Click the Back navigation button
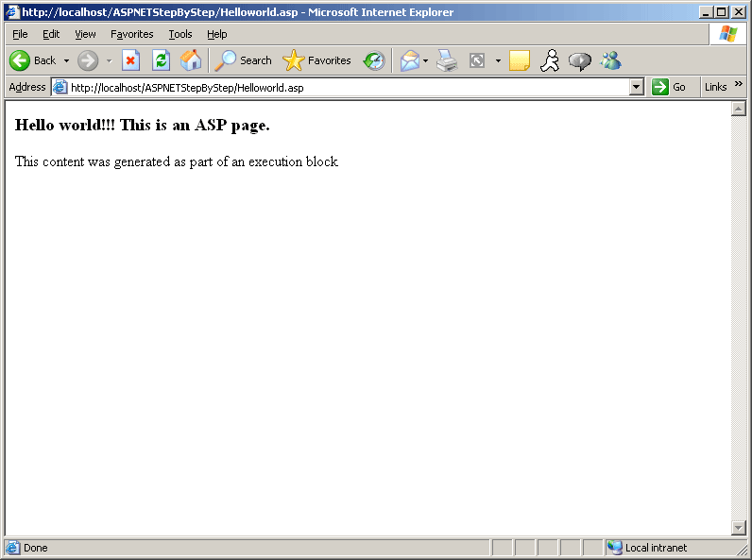Screen dimensions: 752x560 (32, 60)
